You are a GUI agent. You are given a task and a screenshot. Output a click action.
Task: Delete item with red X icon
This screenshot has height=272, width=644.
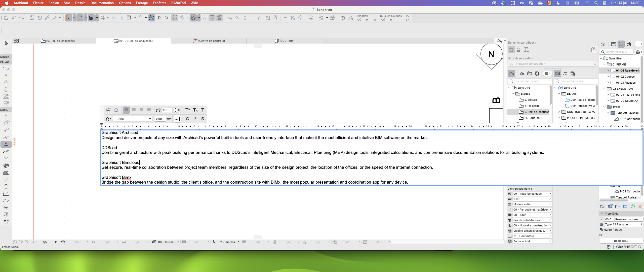(640, 207)
